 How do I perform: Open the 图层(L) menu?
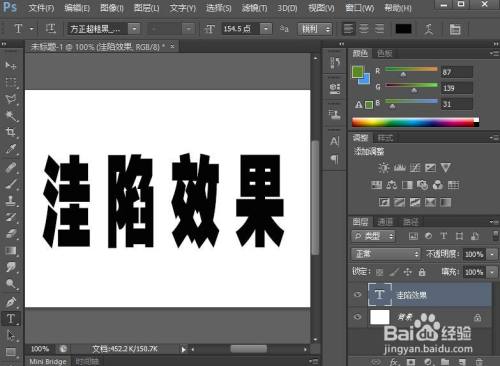(146, 8)
